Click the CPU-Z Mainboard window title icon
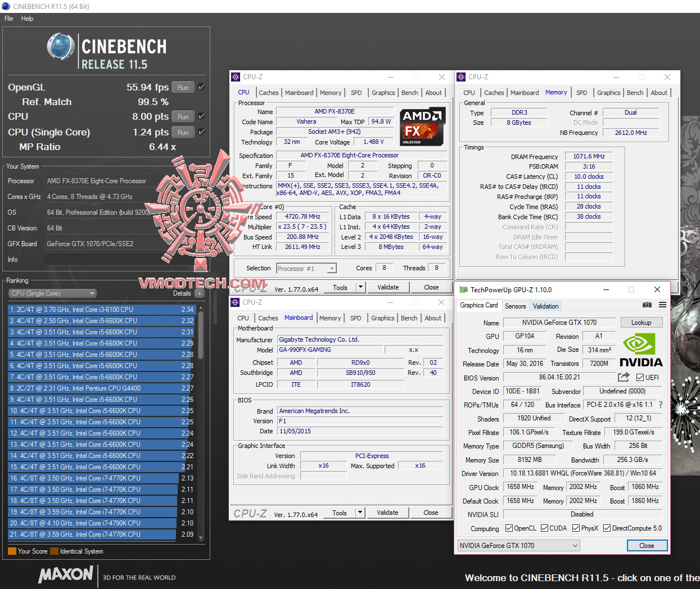The height and width of the screenshot is (589, 700). 236,302
